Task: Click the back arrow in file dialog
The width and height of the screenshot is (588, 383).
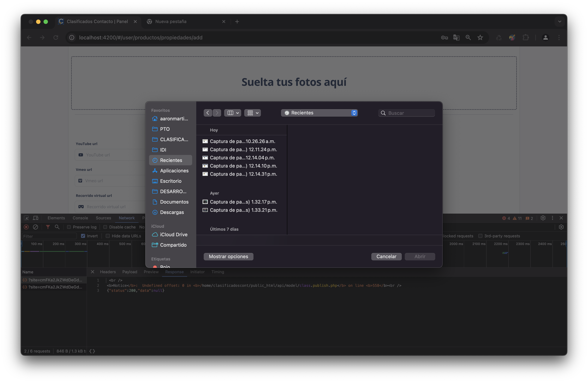Action: coord(208,113)
